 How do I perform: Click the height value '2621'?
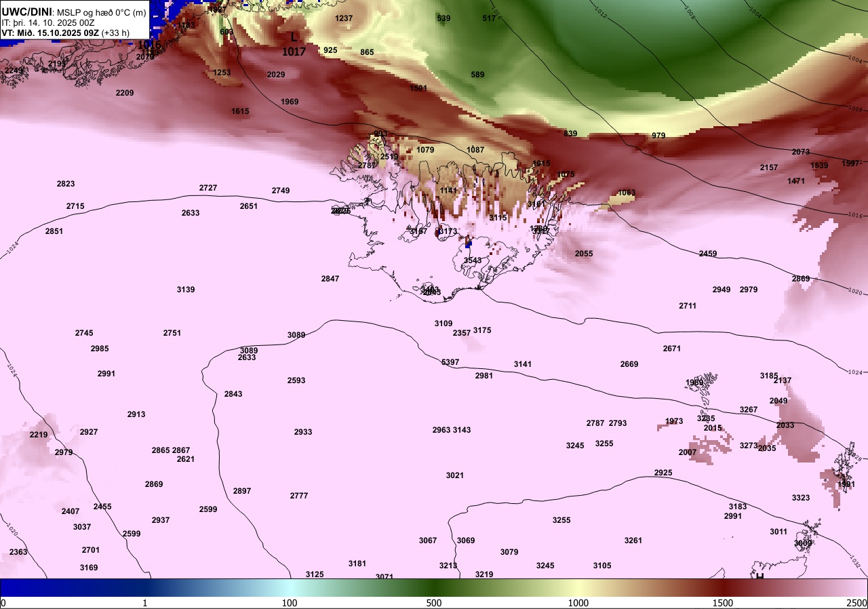point(186,459)
